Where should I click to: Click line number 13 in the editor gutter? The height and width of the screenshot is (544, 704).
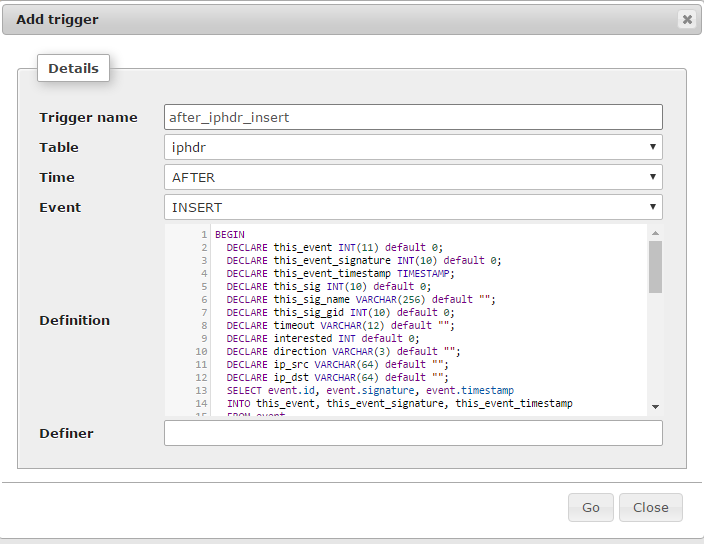(x=201, y=390)
